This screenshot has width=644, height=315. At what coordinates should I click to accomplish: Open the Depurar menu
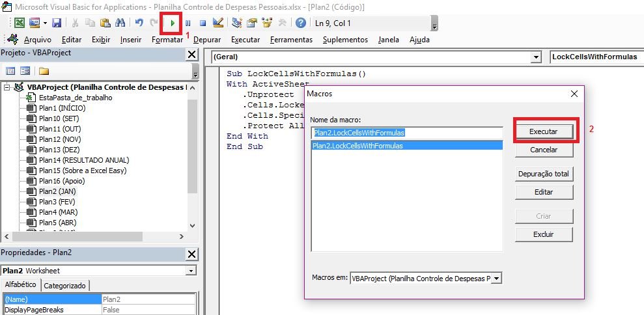point(207,40)
